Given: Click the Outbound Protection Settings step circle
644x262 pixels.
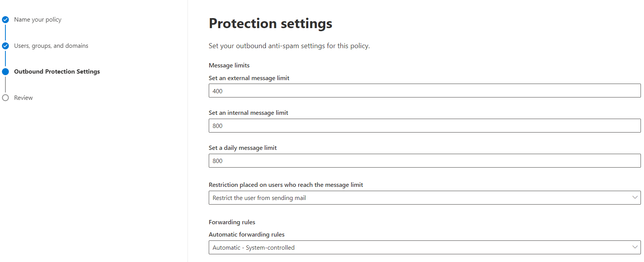Looking at the screenshot, I should pyautogui.click(x=5, y=72).
